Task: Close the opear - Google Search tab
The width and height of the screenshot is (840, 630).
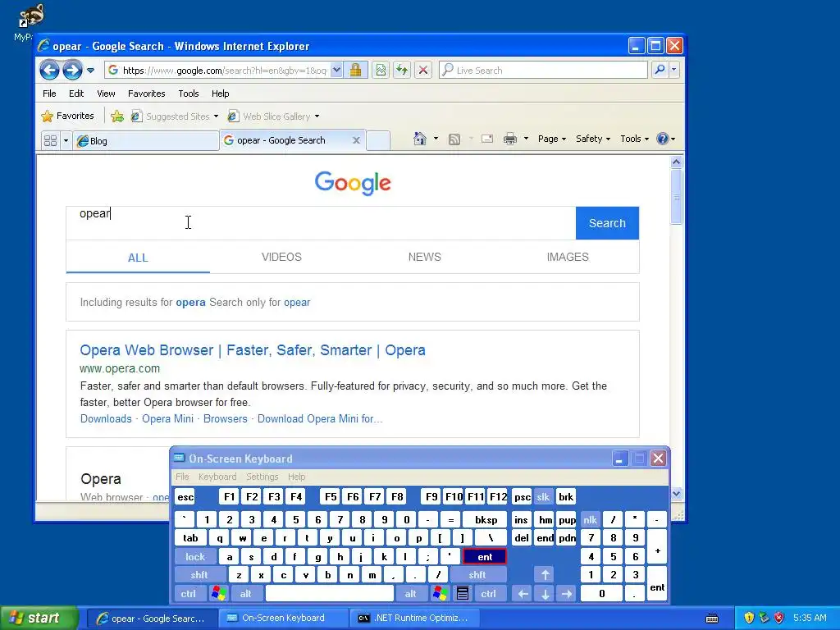Action: tap(356, 140)
